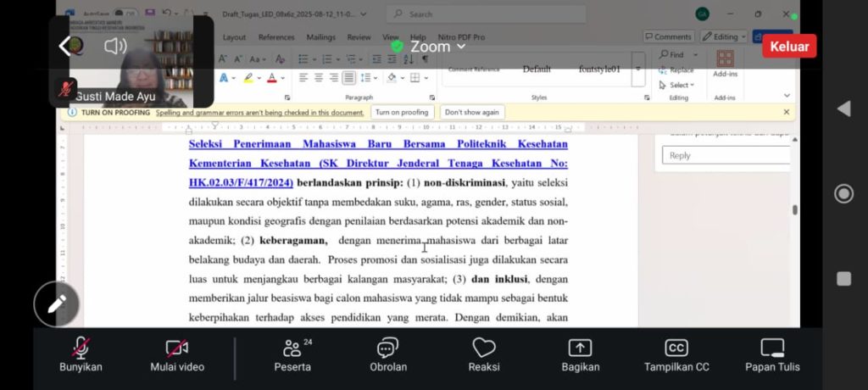Click Turn on proofing button
The width and height of the screenshot is (868, 390).
[402, 113]
